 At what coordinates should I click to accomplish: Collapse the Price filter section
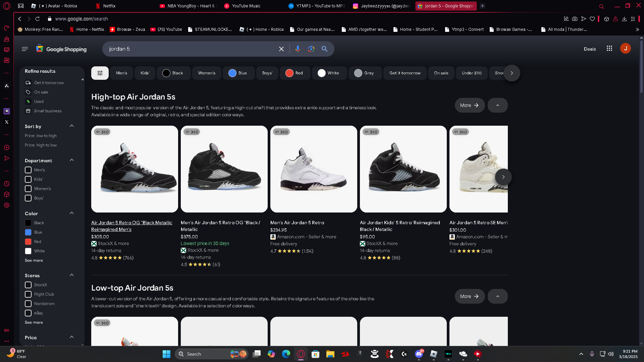[72, 337]
